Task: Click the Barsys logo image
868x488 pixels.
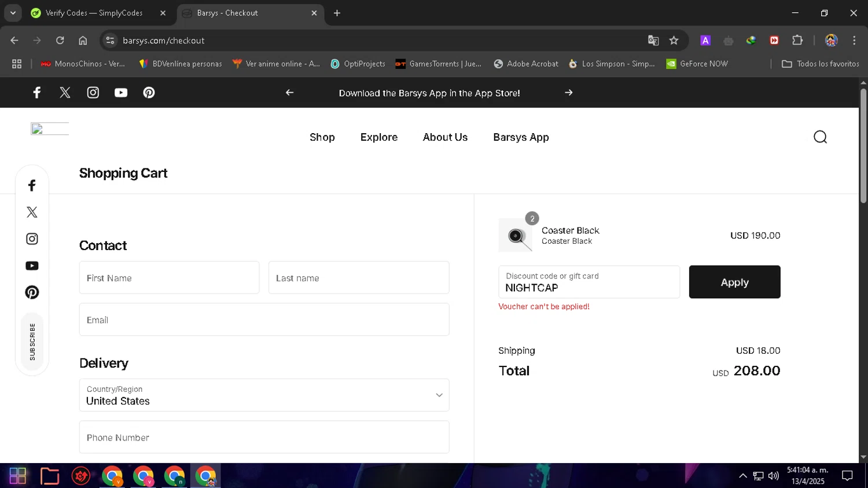Action: [x=50, y=129]
